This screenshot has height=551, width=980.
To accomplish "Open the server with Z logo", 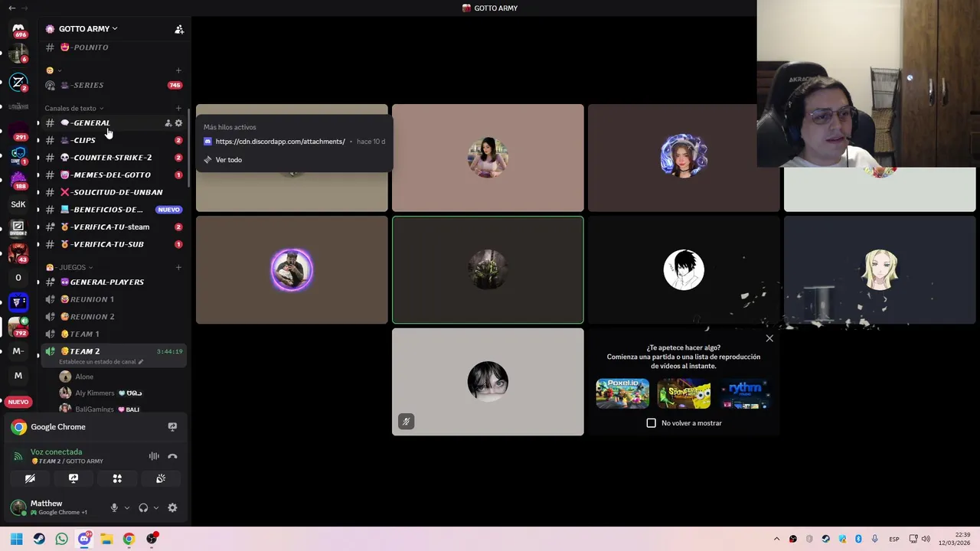I will [x=18, y=82].
